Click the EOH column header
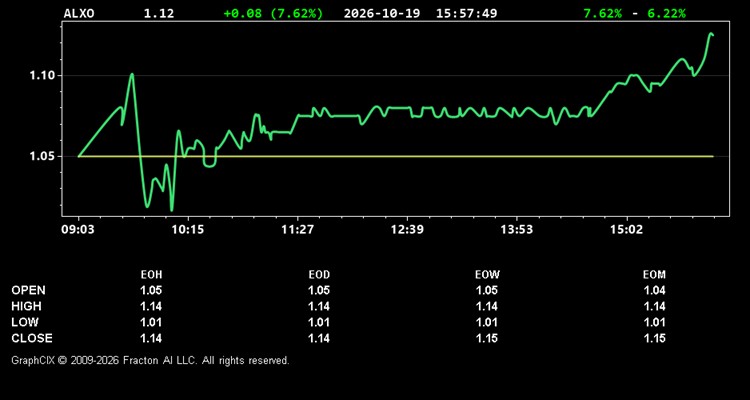This screenshot has width=750, height=400. [x=151, y=275]
